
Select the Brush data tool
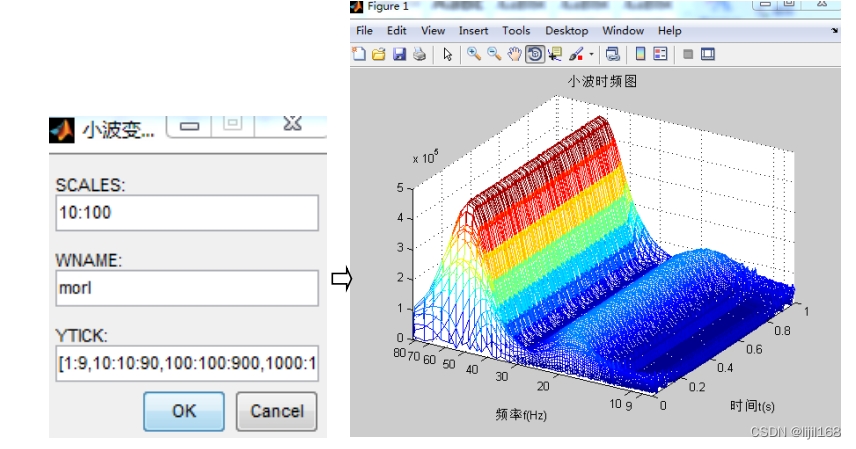[x=575, y=54]
